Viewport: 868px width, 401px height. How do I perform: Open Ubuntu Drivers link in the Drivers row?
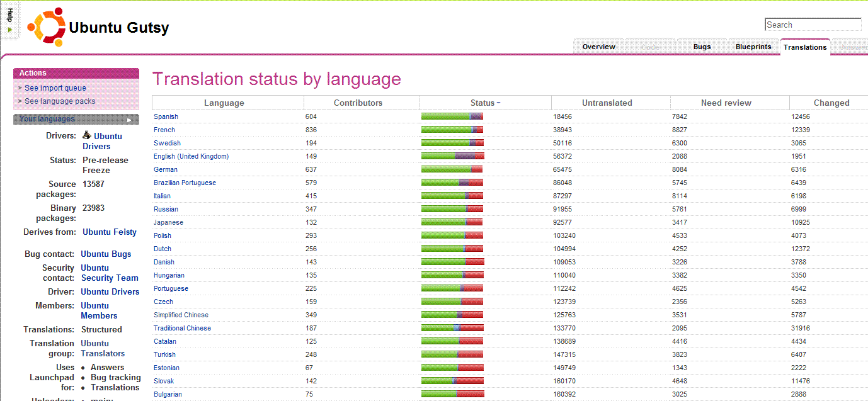tap(102, 141)
